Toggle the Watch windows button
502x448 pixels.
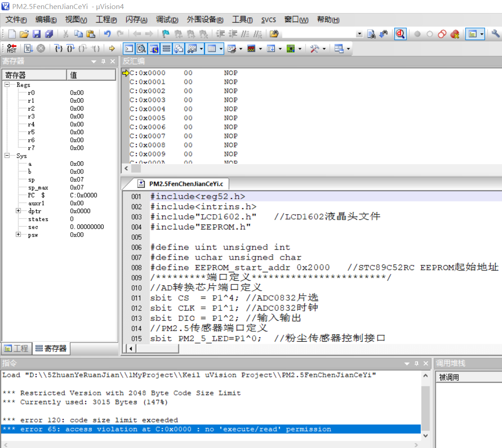tap(192, 49)
